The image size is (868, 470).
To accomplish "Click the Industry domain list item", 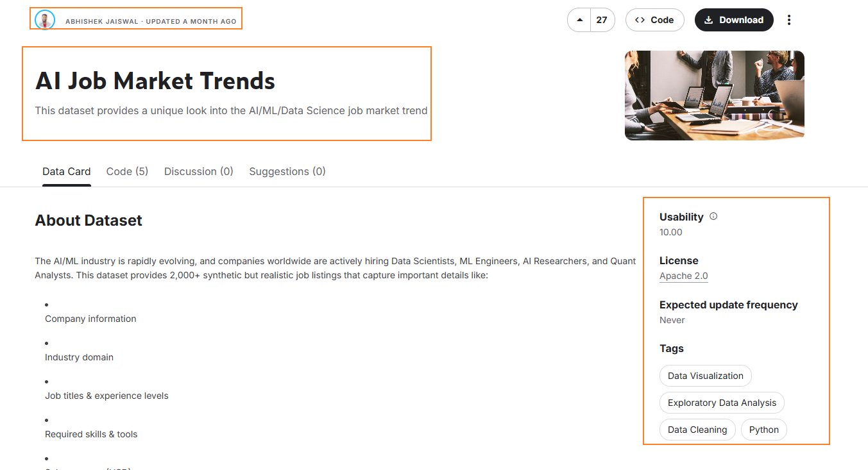I will 79,357.
